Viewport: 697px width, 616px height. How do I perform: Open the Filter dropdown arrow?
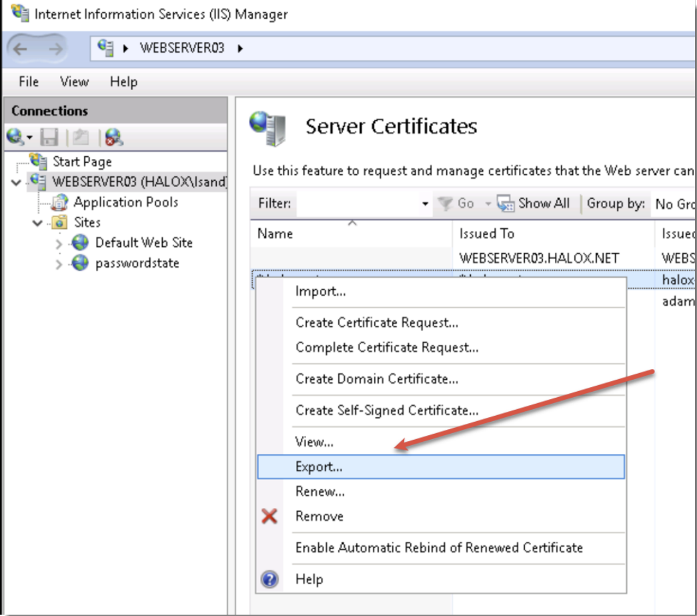coord(425,204)
